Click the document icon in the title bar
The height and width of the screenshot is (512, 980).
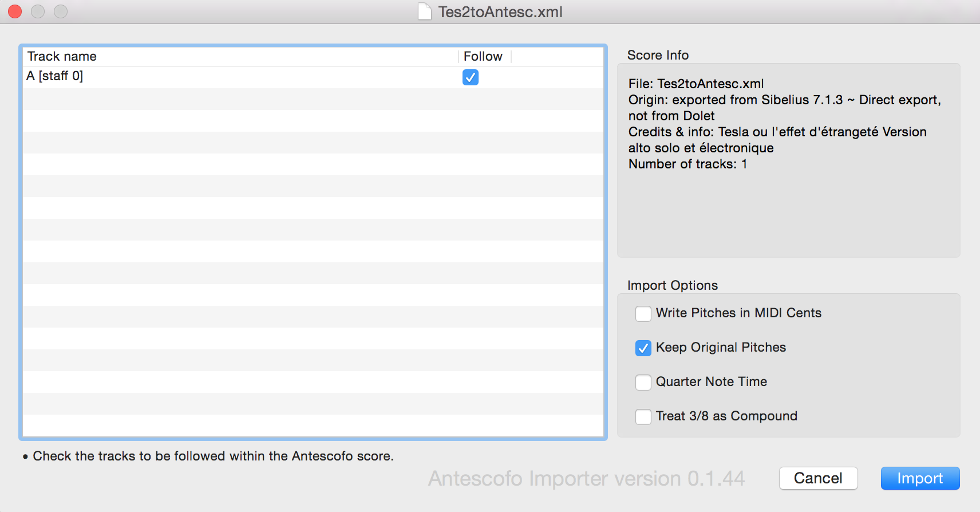(424, 11)
